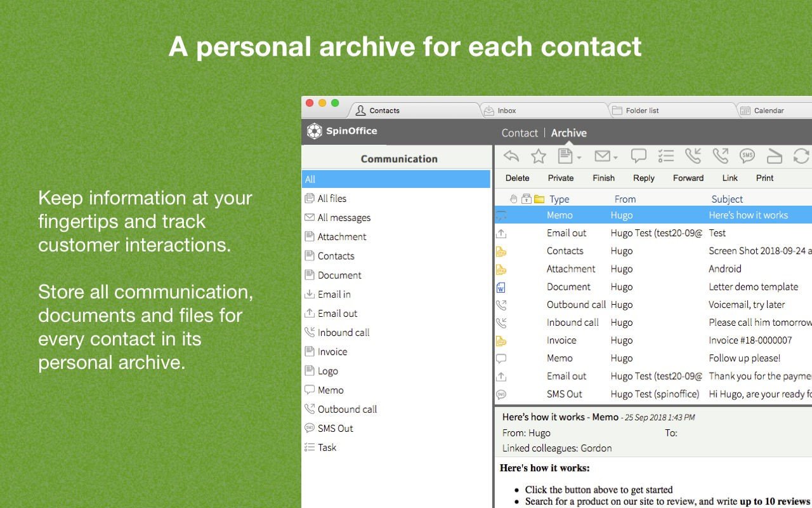Viewport: 812px width, 508px height.
Task: Open the Archive view in header
Action: (568, 133)
